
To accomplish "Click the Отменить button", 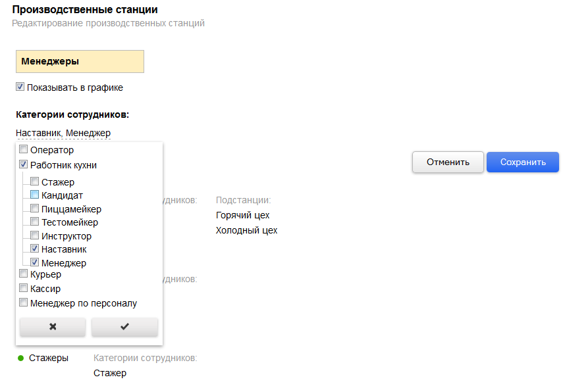I will pyautogui.click(x=448, y=162).
